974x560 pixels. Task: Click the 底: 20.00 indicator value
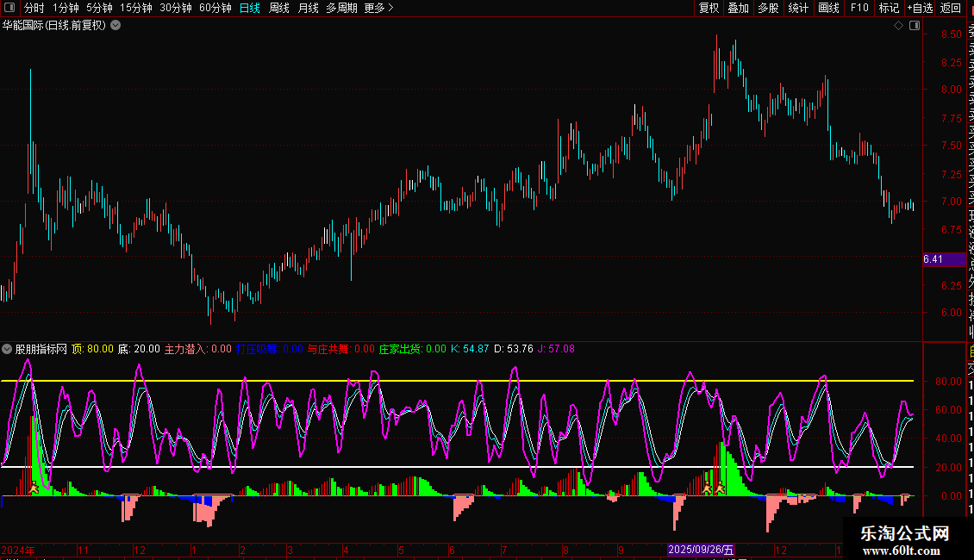click(x=139, y=349)
